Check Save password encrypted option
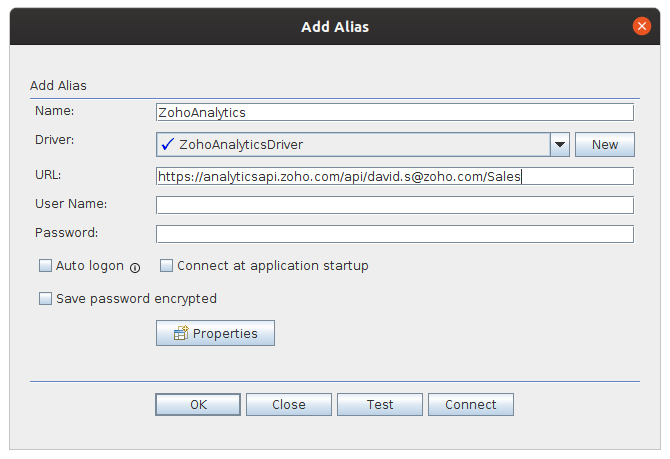 tap(45, 298)
